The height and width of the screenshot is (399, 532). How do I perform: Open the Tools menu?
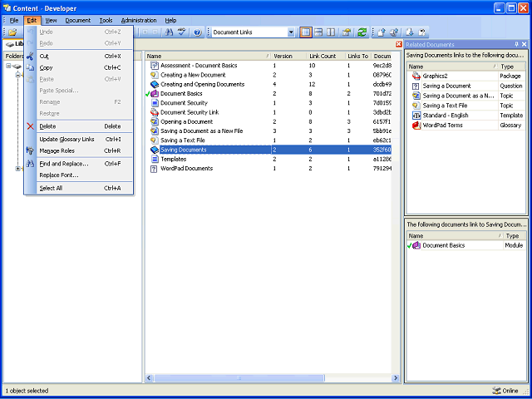pyautogui.click(x=106, y=20)
